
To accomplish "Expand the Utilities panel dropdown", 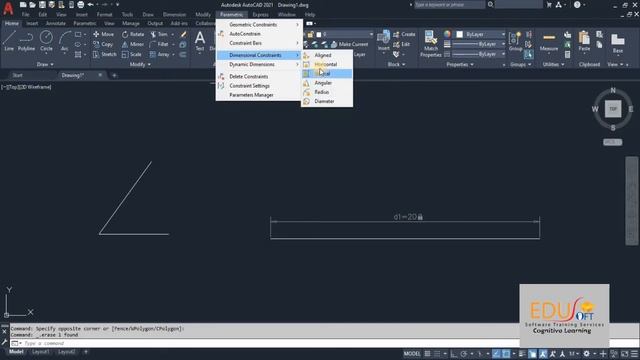I will tap(553, 64).
